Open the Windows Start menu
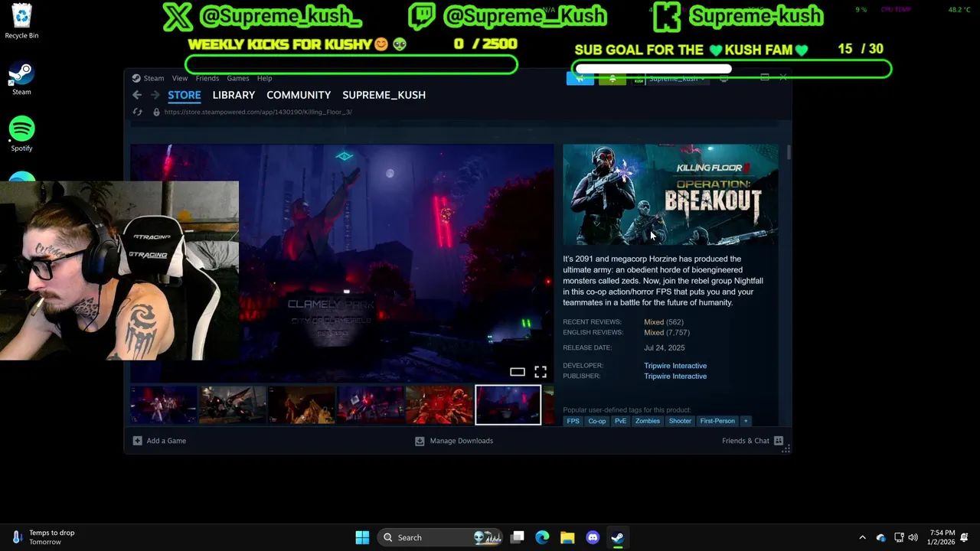 pos(362,537)
